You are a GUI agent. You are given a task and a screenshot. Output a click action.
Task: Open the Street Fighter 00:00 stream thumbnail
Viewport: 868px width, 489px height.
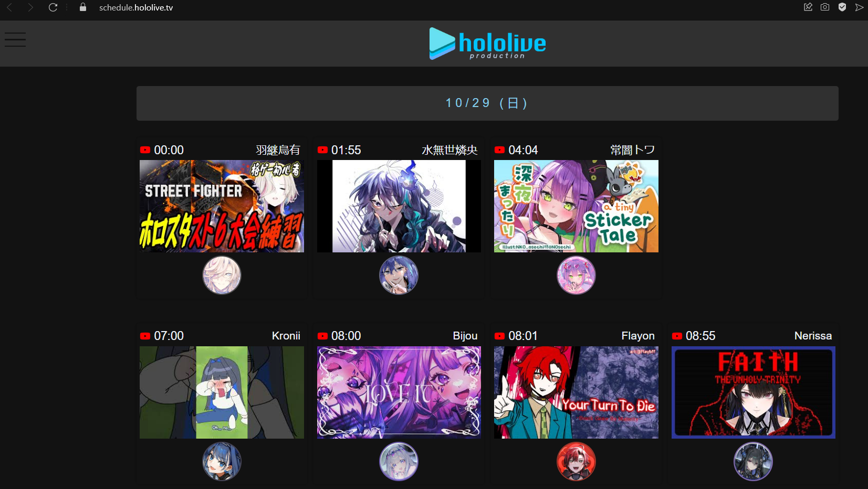coord(222,206)
